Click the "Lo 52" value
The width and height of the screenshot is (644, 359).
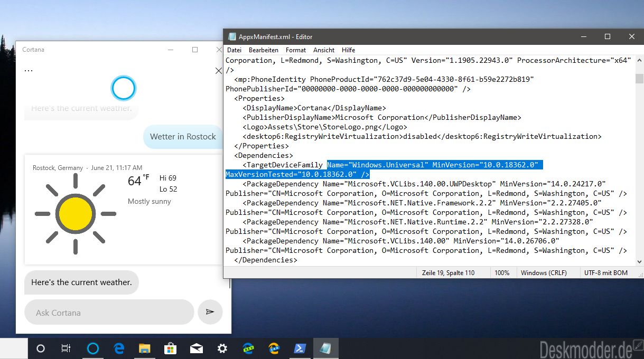pos(168,189)
